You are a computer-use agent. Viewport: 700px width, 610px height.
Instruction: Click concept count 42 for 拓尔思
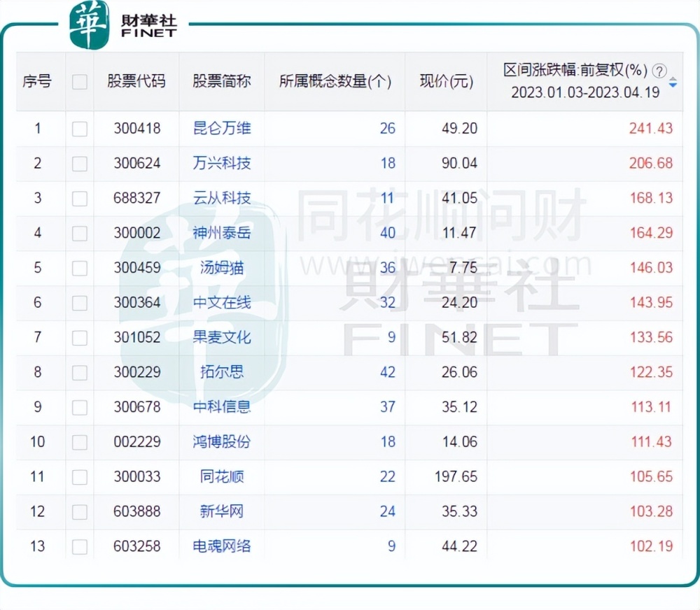(388, 372)
